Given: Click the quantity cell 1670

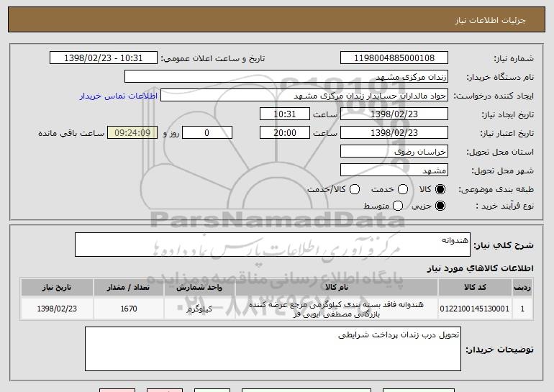Looking at the screenshot, I should click(129, 309).
